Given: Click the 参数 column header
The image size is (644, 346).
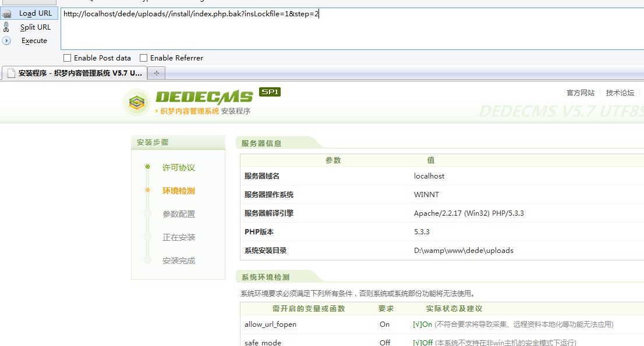Looking at the screenshot, I should pos(333,160).
